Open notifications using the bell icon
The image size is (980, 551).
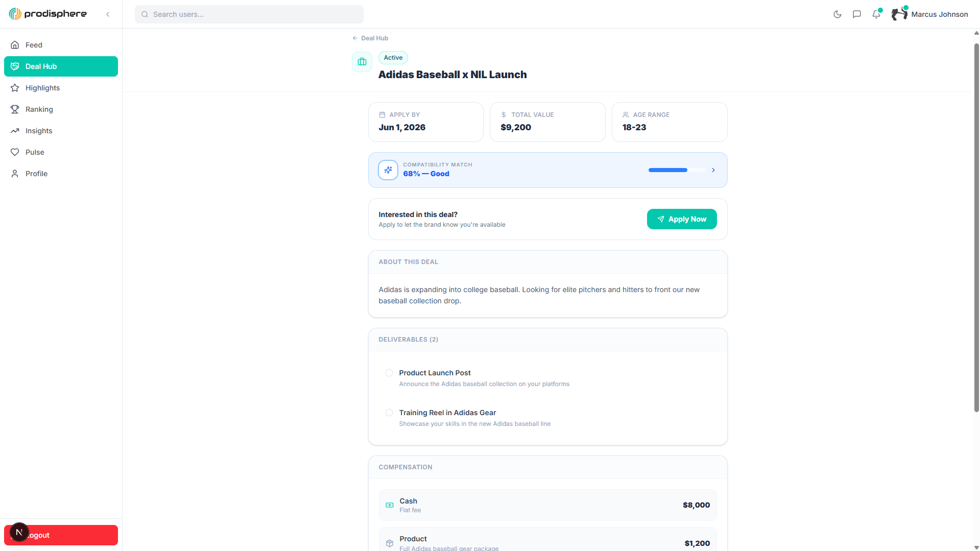pos(876,14)
